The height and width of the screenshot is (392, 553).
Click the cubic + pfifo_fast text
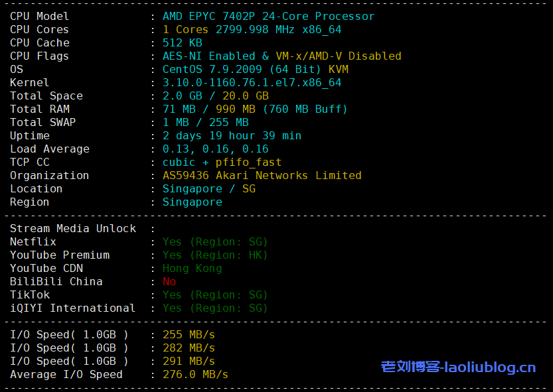[222, 162]
